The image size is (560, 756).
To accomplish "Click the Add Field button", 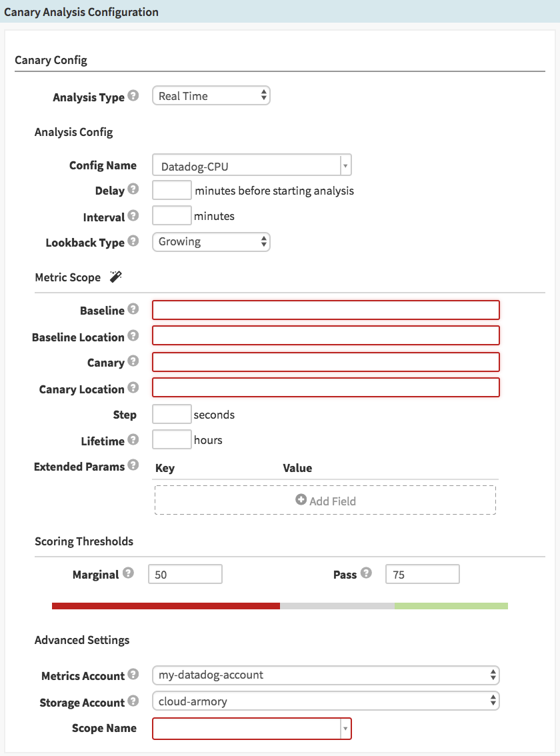I will pos(325,501).
